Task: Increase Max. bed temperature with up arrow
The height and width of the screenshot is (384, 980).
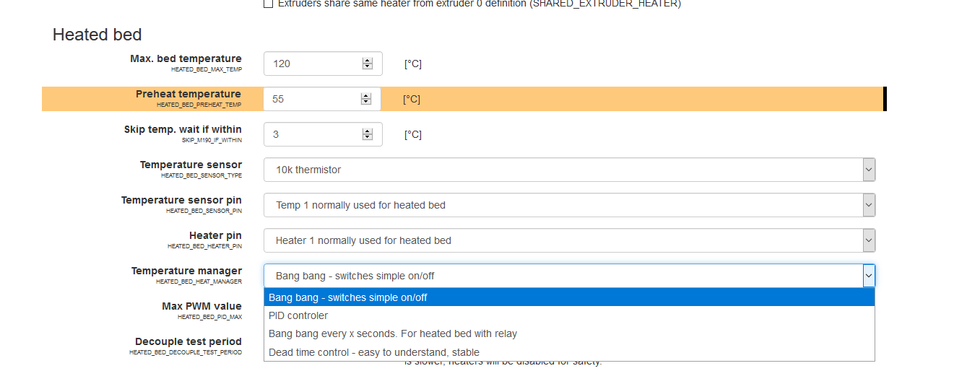Action: tap(367, 61)
